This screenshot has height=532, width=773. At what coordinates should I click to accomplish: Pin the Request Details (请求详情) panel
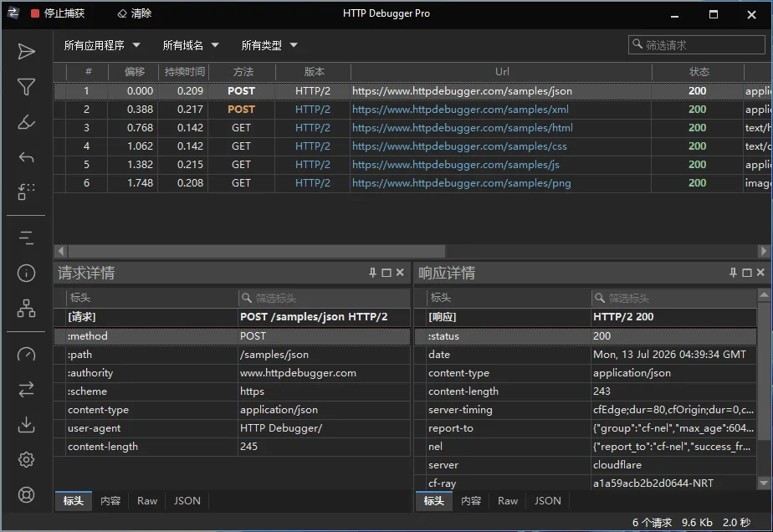click(x=373, y=273)
